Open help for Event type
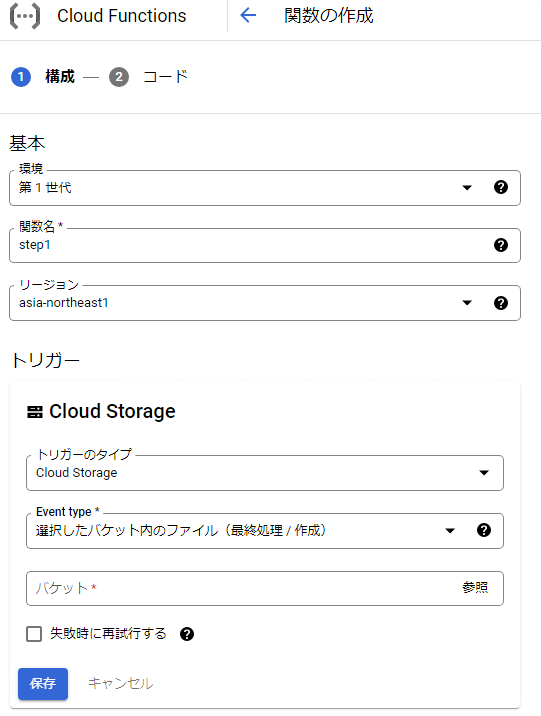The image size is (541, 716). click(484, 530)
